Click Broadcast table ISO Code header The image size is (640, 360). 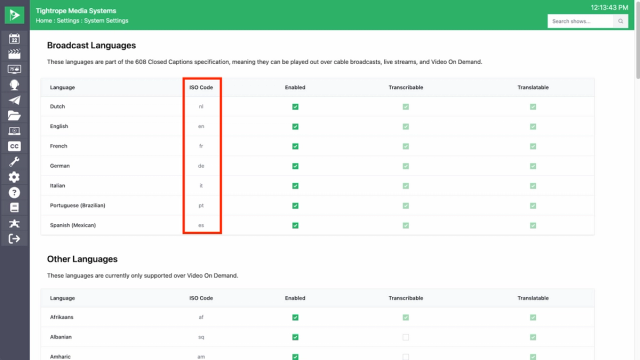coord(201,87)
